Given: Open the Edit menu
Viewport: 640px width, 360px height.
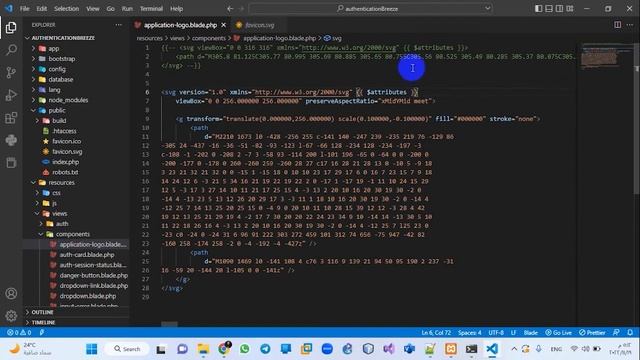Looking at the screenshot, I should click(41, 9).
